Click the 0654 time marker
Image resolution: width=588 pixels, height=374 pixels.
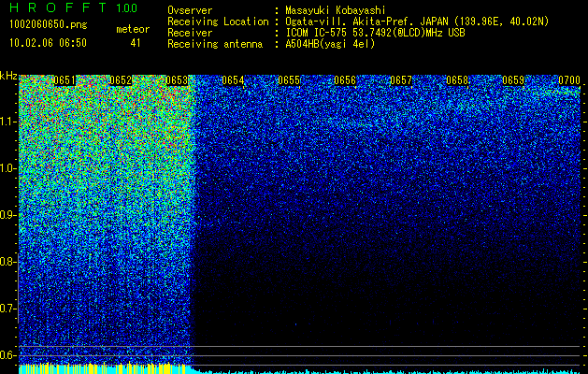point(233,80)
